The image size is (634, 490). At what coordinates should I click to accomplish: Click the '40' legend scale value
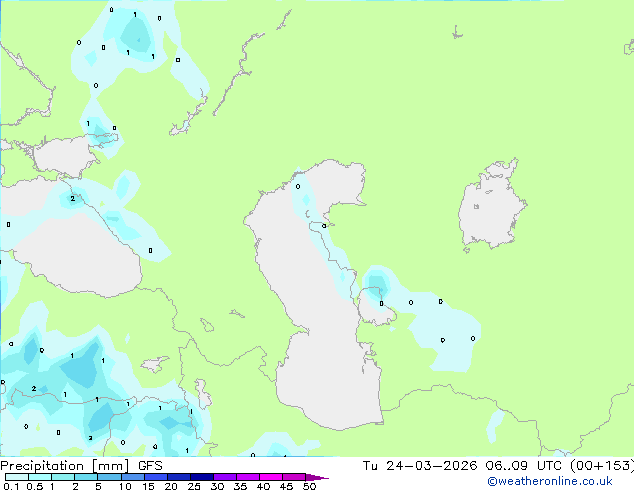click(x=263, y=486)
